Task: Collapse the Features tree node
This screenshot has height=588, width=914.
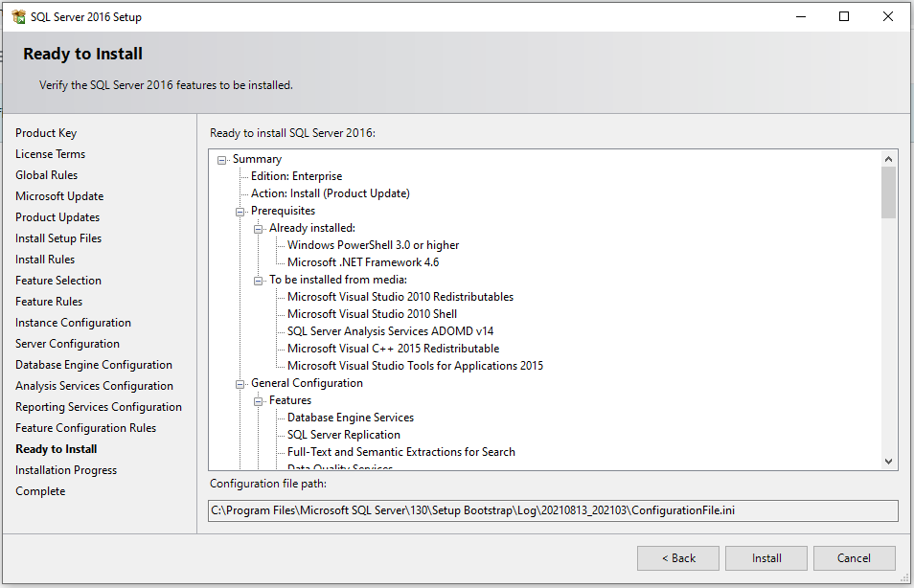Action: coord(259,401)
